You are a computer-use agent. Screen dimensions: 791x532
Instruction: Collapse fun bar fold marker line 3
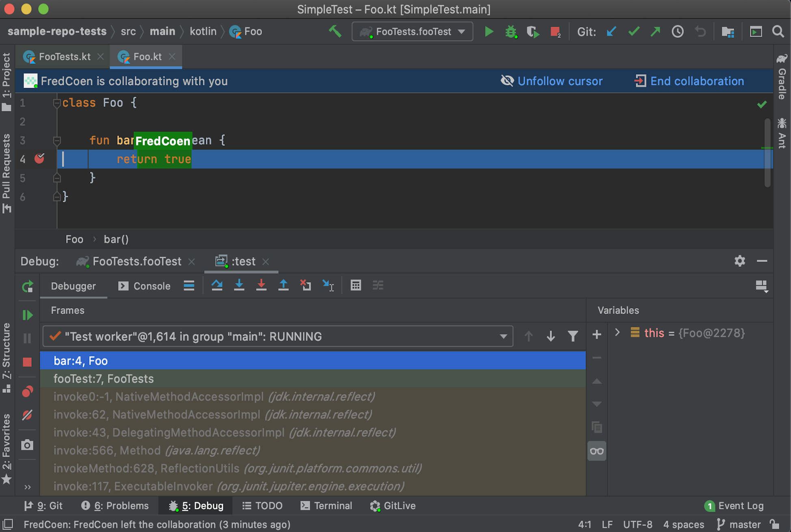(57, 141)
